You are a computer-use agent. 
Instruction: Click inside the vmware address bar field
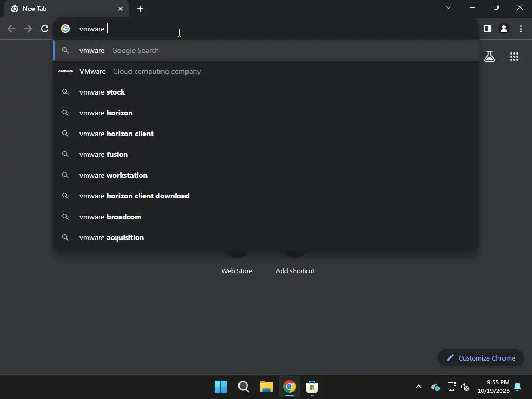266,29
